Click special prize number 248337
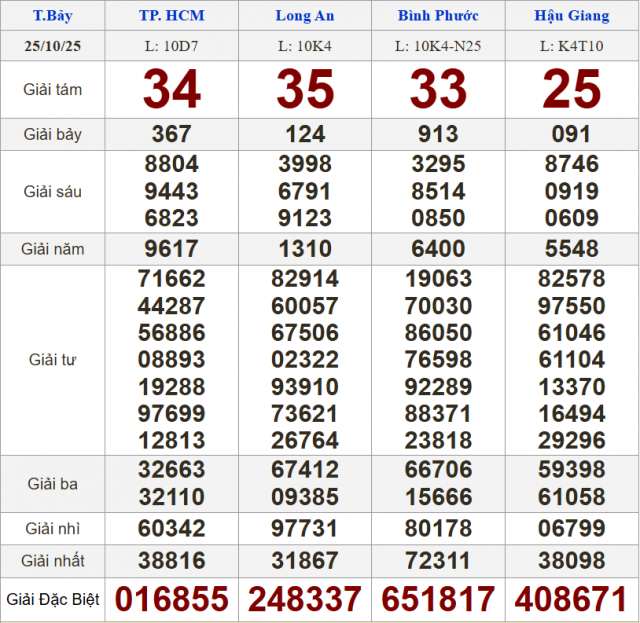This screenshot has width=640, height=623. (x=305, y=599)
